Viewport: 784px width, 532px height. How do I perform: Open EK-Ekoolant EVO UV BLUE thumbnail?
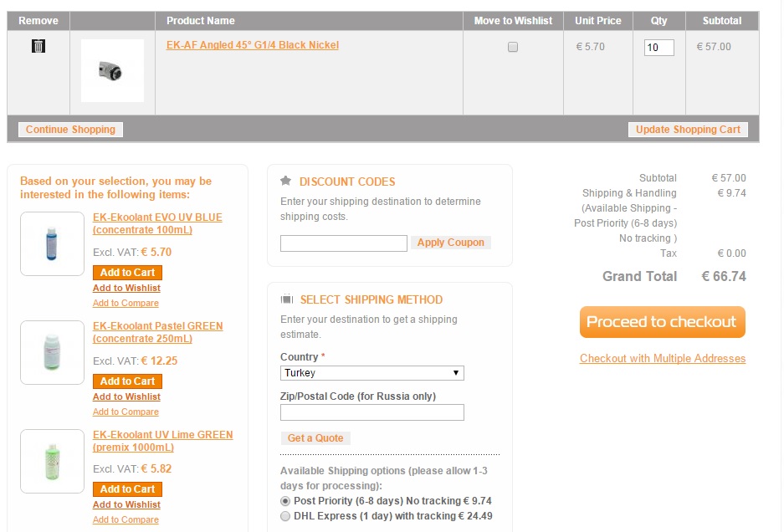pyautogui.click(x=52, y=243)
